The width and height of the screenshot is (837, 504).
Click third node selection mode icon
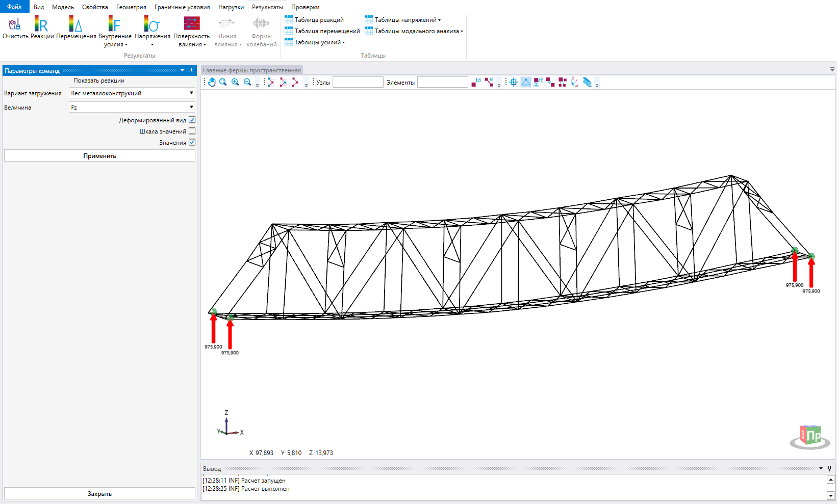point(295,82)
